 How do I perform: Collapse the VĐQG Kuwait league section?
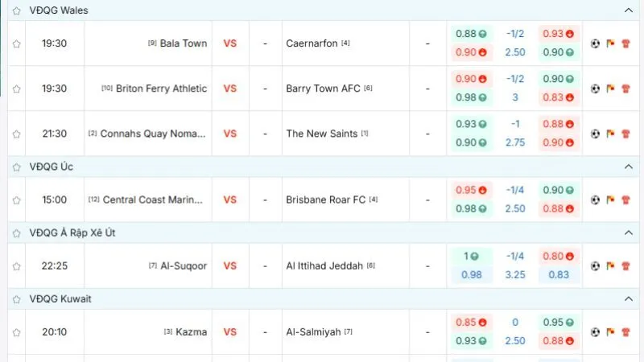pyautogui.click(x=628, y=298)
